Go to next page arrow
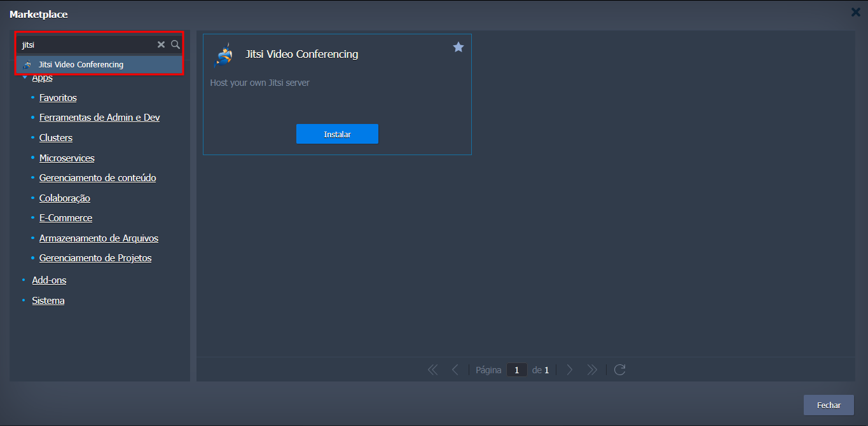 click(570, 370)
